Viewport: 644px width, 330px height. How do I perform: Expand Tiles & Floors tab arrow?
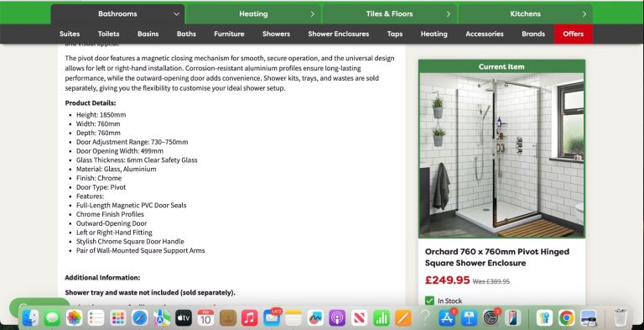click(x=449, y=14)
